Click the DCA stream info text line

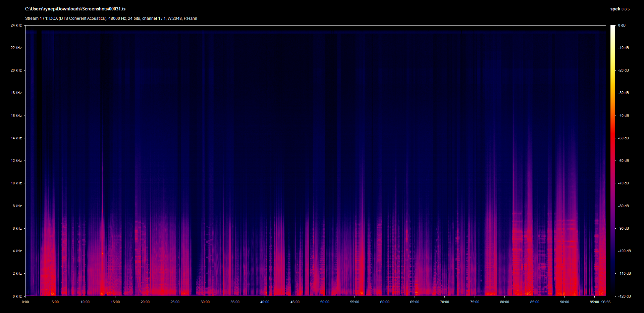coord(111,18)
